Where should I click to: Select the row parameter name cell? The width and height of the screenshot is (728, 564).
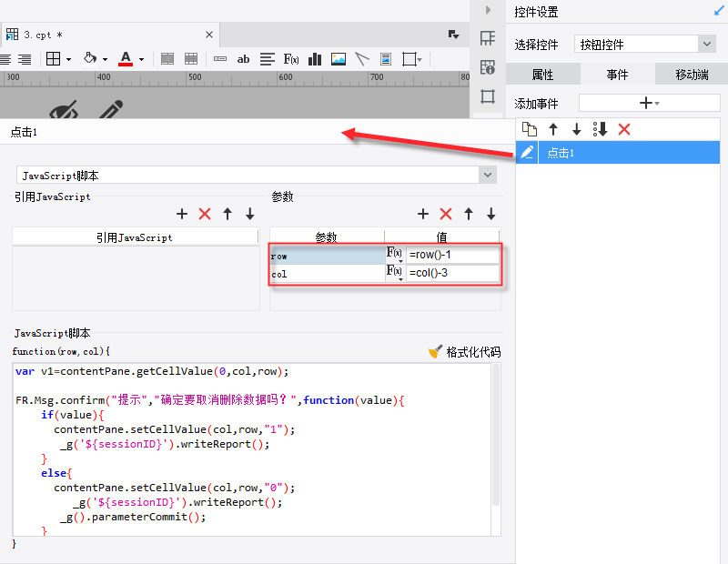[328, 256]
